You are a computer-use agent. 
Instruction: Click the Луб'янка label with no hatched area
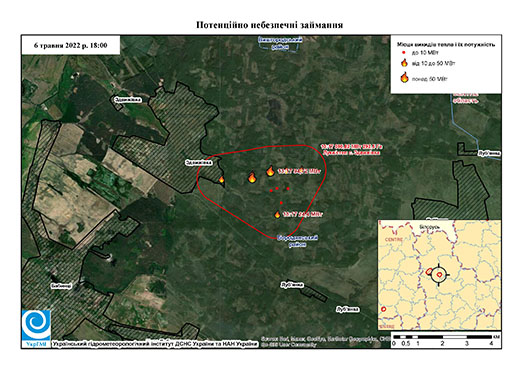pyautogui.click(x=348, y=309)
